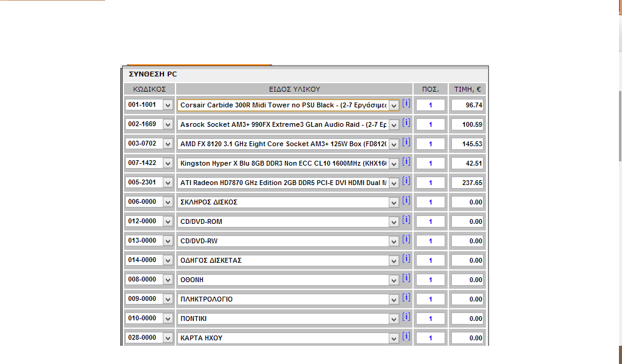Open info icon for Kingston Hyper X row
The image size is (622, 364).
pos(406,161)
